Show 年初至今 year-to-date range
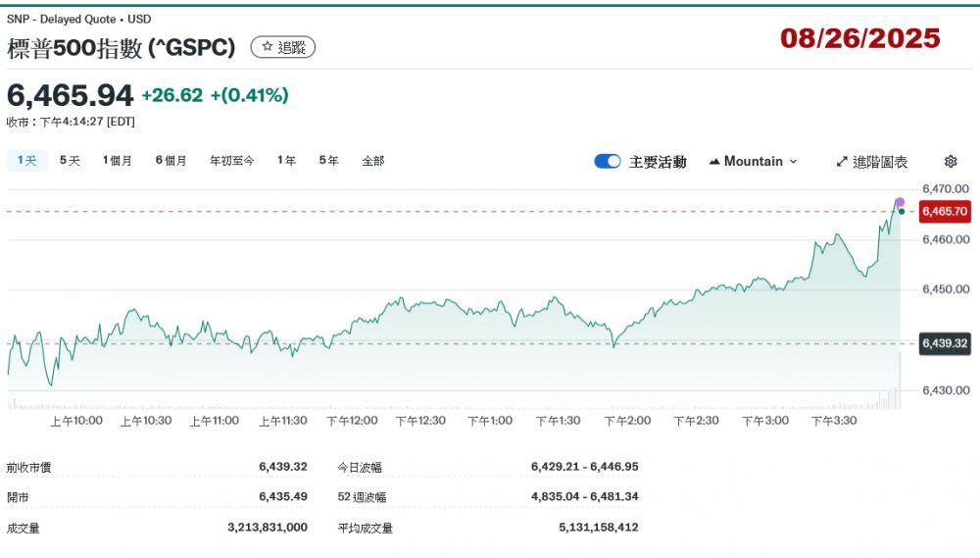Screen dimensions: 980x558 coord(231,161)
